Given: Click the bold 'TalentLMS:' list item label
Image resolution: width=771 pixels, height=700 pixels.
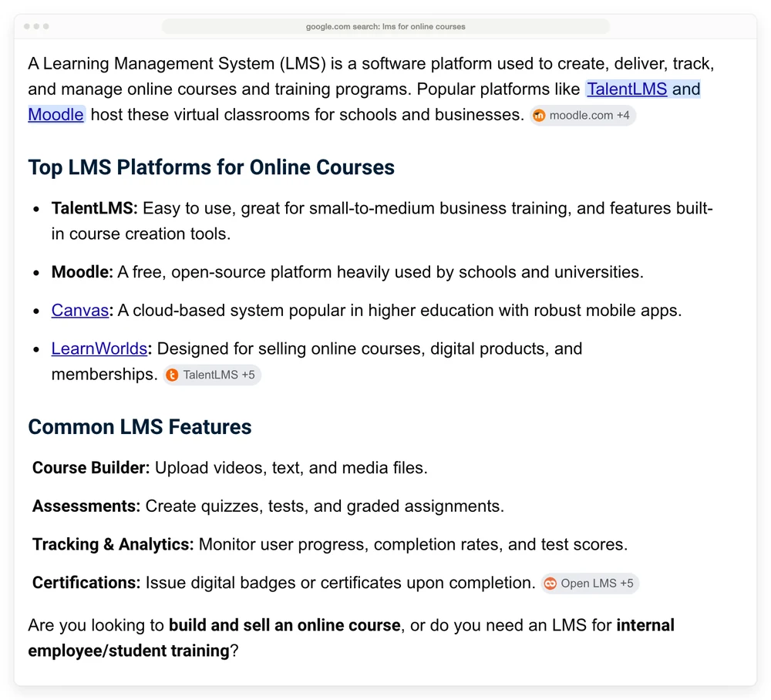Looking at the screenshot, I should click(94, 208).
